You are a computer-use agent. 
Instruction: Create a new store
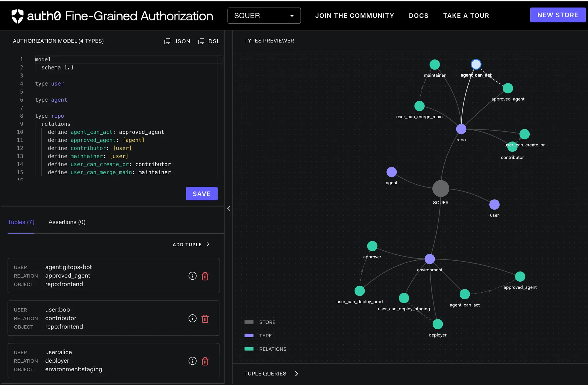[x=557, y=15]
